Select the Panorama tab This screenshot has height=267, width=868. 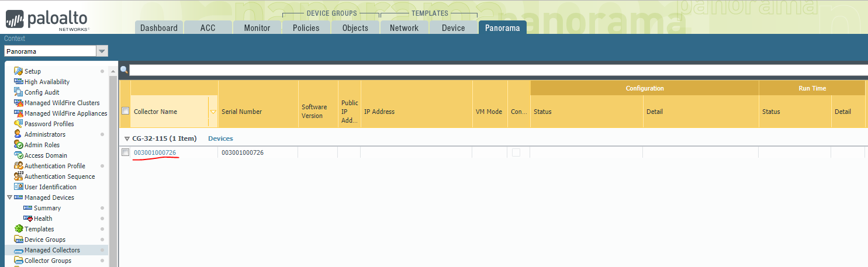pyautogui.click(x=503, y=28)
